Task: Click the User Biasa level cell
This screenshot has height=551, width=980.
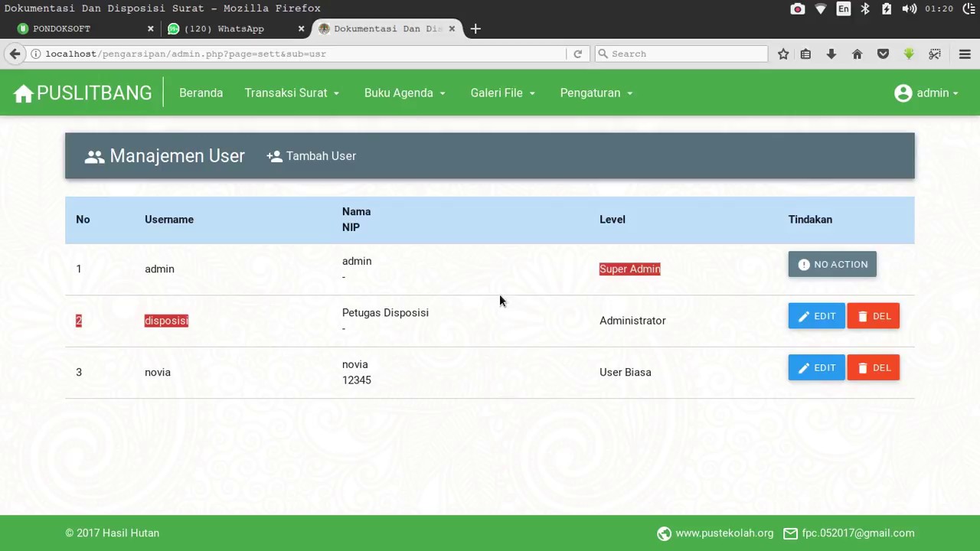Action: click(x=626, y=373)
